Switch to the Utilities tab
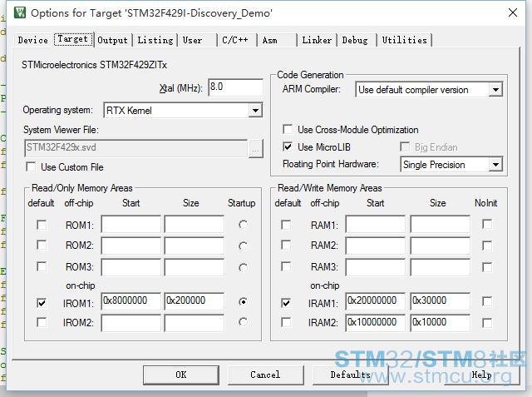The height and width of the screenshot is (397, 532). (x=405, y=40)
